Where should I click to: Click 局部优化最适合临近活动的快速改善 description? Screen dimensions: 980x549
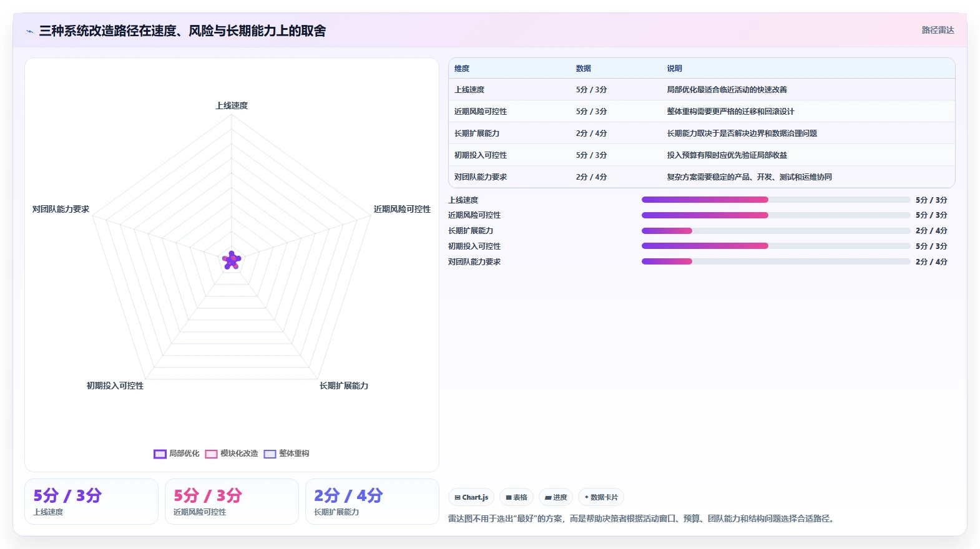727,90
